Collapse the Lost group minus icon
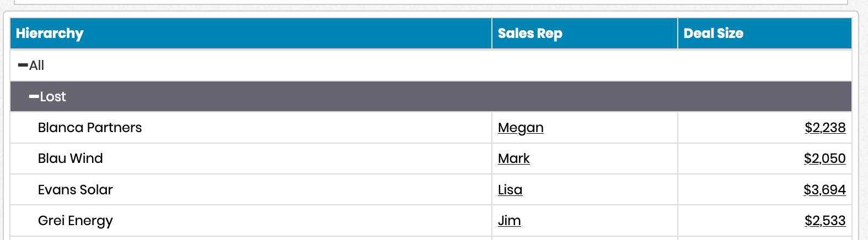868x240 pixels. (34, 97)
